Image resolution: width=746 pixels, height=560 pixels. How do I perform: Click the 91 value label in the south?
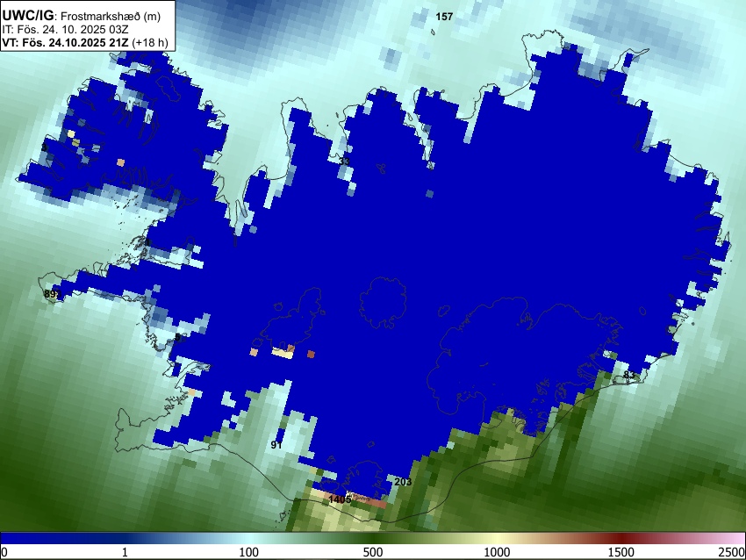click(276, 445)
